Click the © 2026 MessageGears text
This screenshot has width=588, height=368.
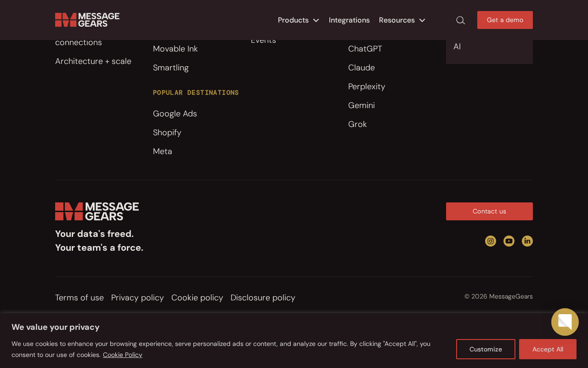(498, 296)
